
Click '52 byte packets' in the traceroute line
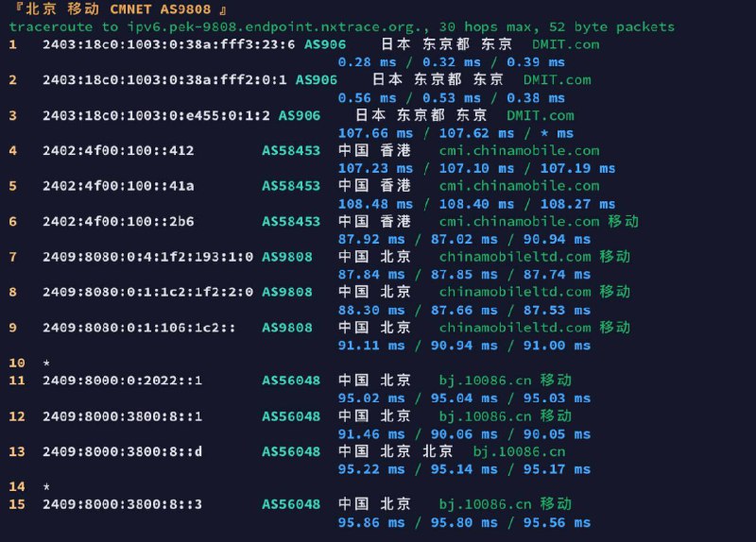click(611, 27)
